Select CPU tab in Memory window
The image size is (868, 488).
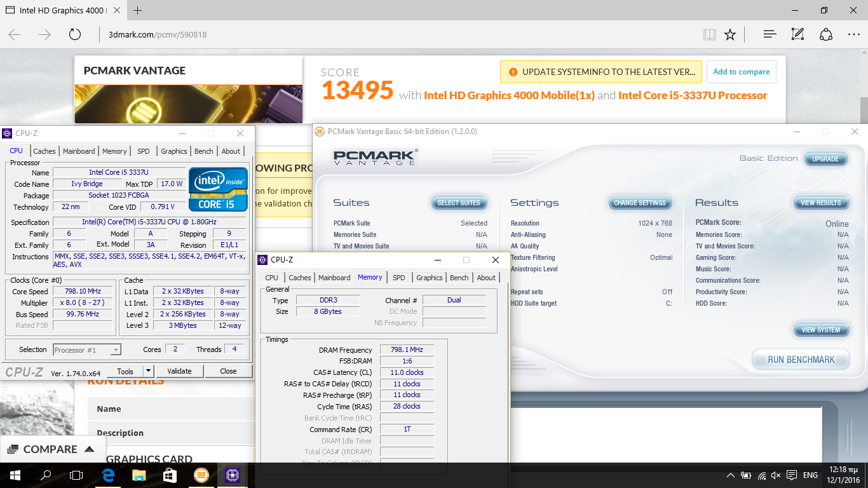[271, 278]
